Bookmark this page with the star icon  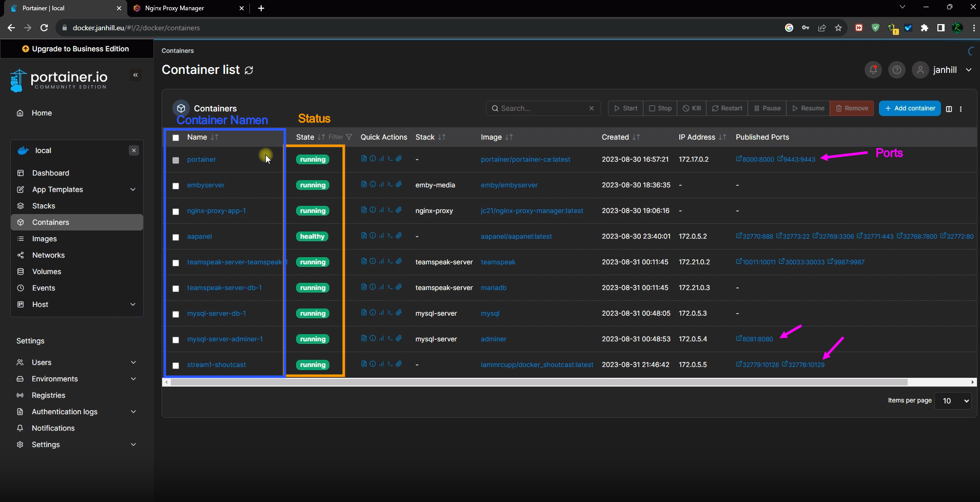(838, 28)
